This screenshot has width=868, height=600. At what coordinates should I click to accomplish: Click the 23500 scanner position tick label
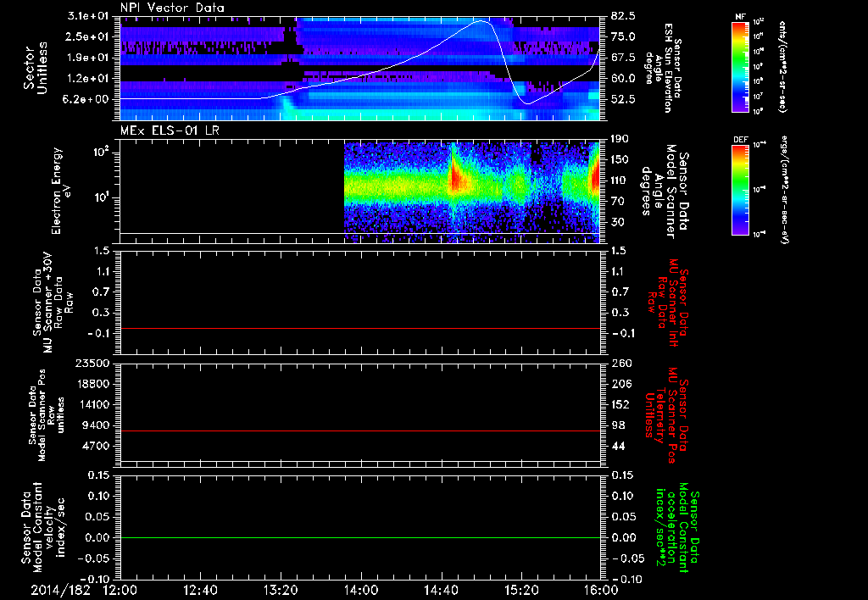[93, 363]
